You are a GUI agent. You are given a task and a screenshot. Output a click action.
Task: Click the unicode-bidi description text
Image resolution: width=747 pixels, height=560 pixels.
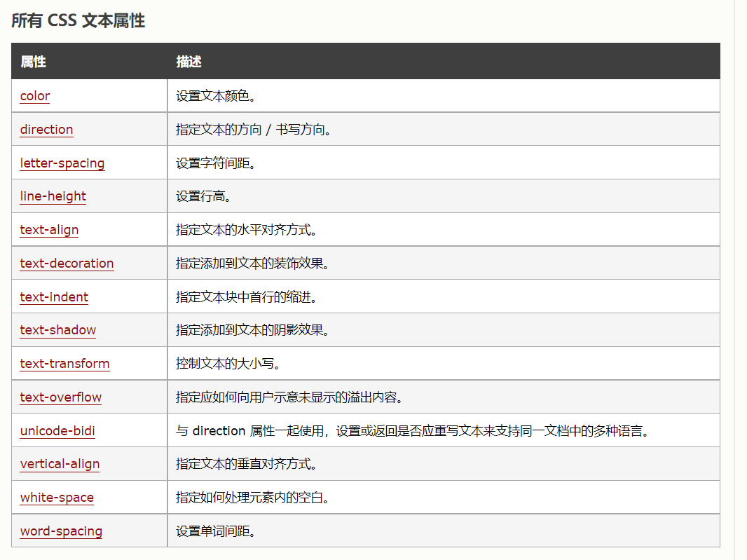[413, 431]
